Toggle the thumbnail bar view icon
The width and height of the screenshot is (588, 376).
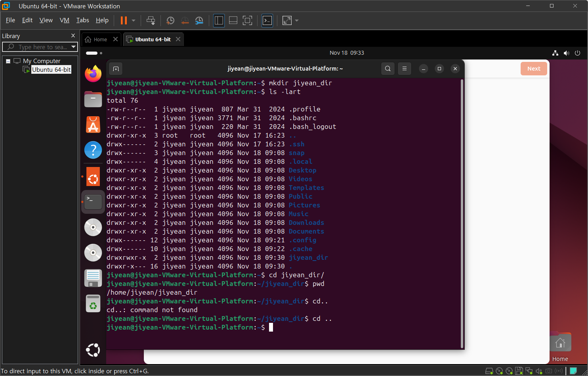[x=233, y=20]
